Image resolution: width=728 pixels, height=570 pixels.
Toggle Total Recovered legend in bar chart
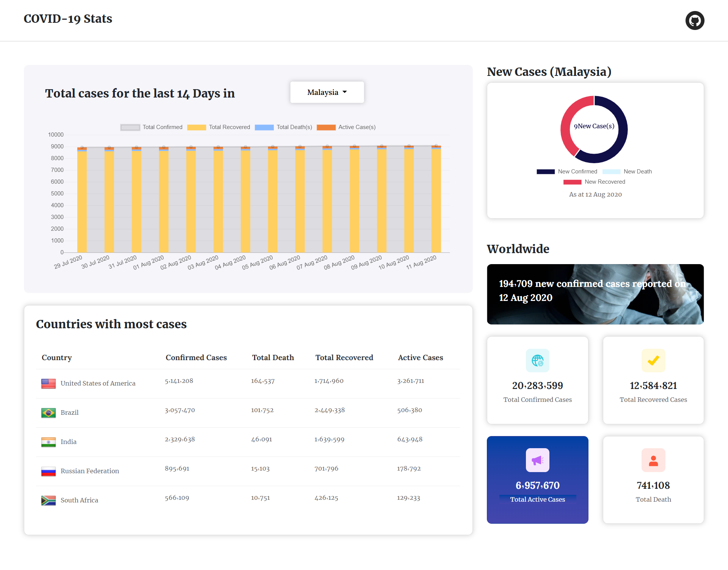point(219,127)
